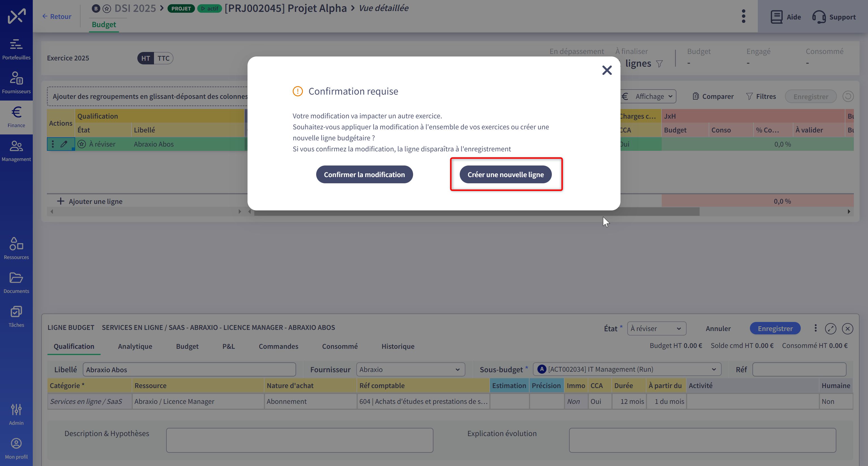Contact Support via headset icon
The image size is (868, 466).
pyautogui.click(x=819, y=17)
